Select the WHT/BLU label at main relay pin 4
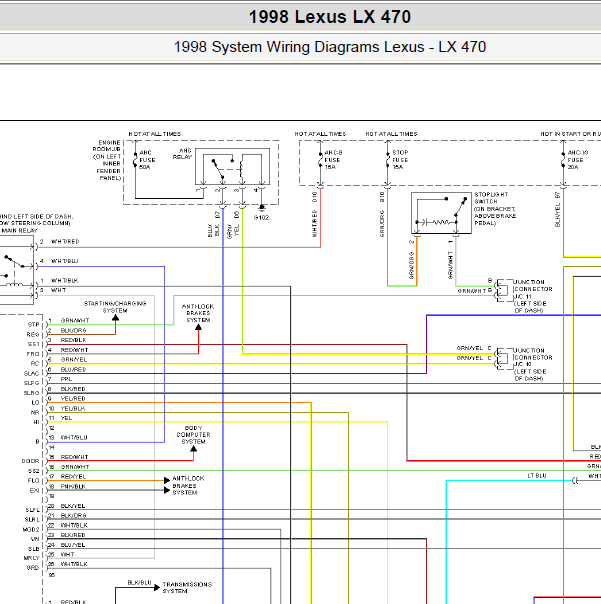601x604 pixels. pyautogui.click(x=65, y=261)
